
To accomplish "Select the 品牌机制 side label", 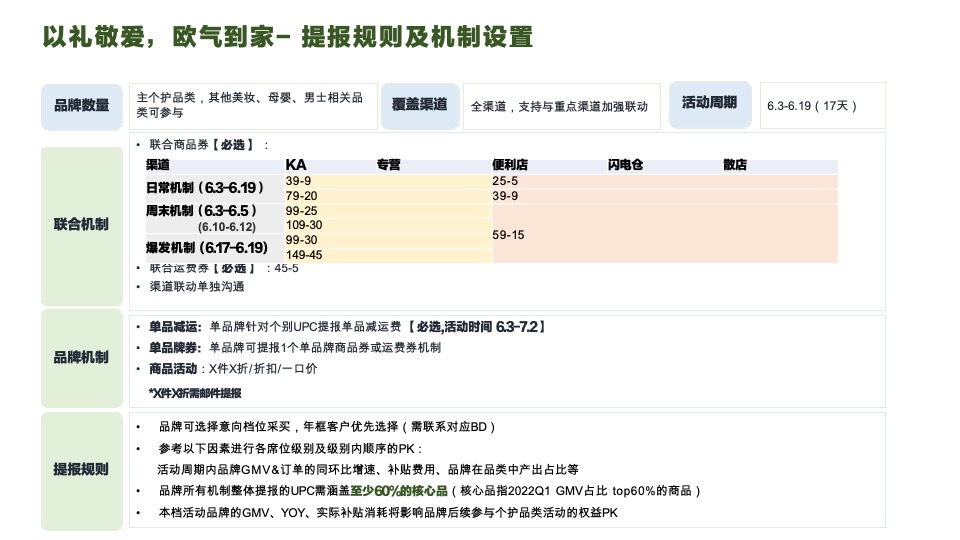I will (x=82, y=358).
